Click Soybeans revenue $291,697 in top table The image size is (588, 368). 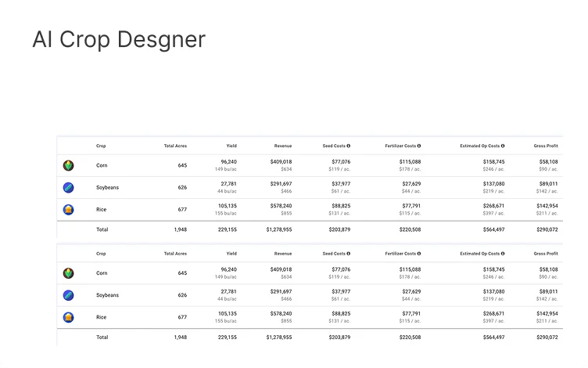pyautogui.click(x=281, y=184)
